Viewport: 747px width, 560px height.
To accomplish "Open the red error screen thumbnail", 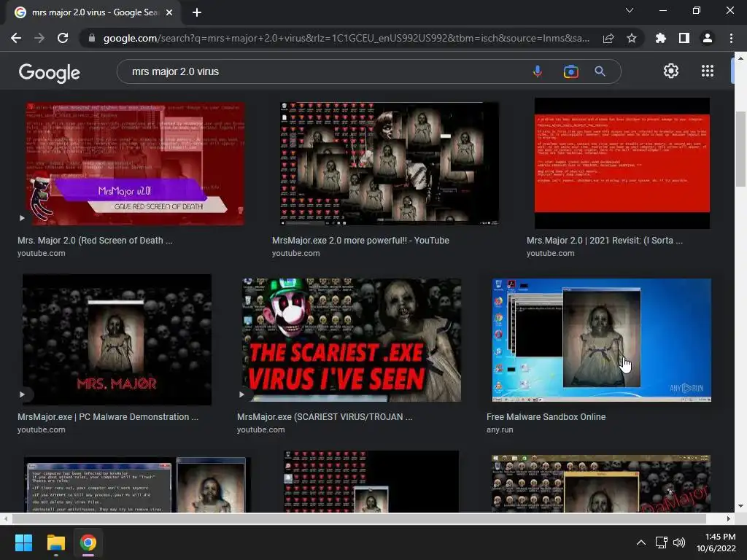I will [622, 163].
